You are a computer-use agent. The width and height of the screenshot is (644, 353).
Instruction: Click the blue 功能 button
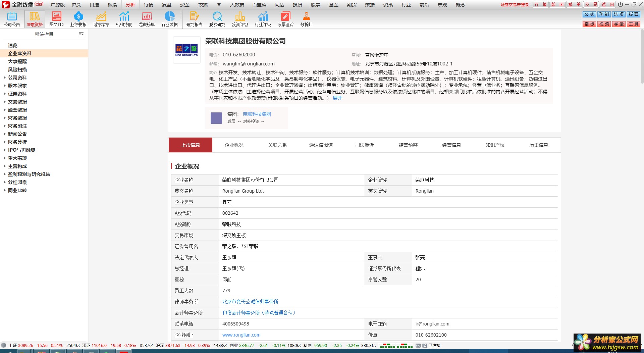[604, 14]
